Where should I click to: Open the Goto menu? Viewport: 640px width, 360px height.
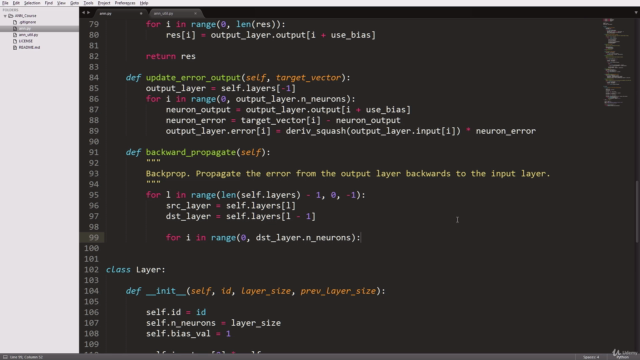[x=74, y=3]
